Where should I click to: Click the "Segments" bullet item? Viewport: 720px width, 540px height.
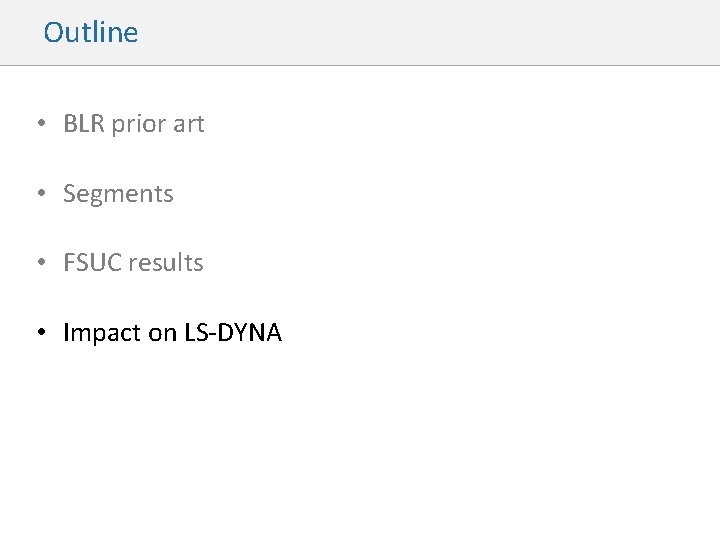click(x=118, y=194)
